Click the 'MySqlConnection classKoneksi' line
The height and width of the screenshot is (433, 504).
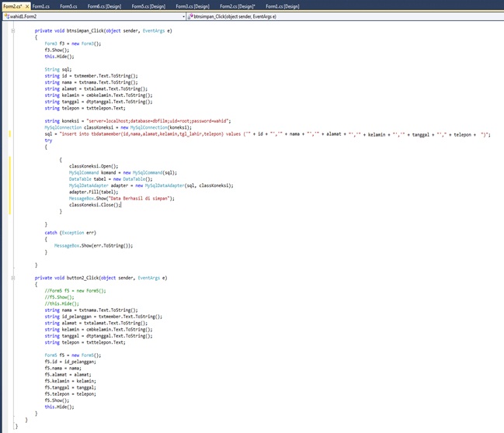[118, 127]
